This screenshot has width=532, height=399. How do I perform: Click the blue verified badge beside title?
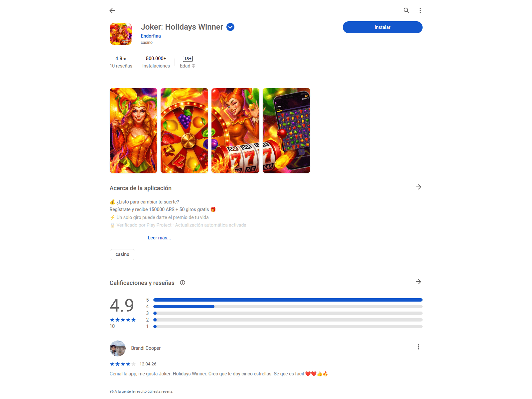click(230, 27)
